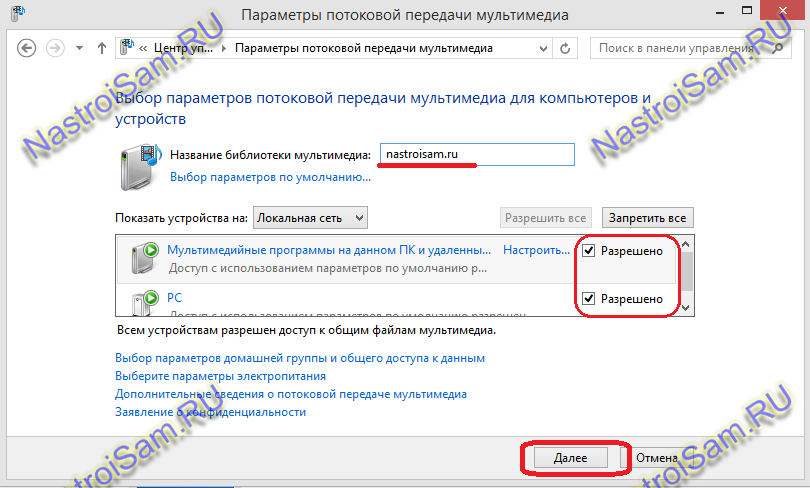Open the Настроить... link

536,250
